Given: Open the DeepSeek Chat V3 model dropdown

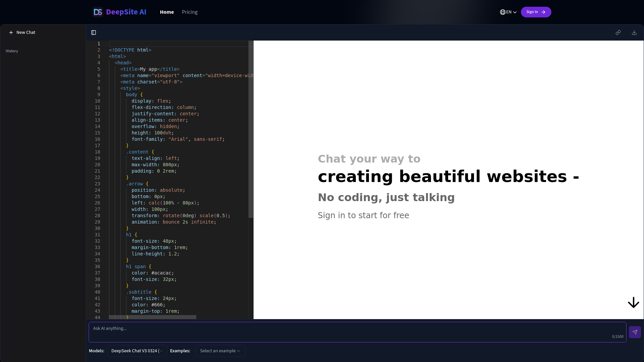Looking at the screenshot, I should point(137,351).
